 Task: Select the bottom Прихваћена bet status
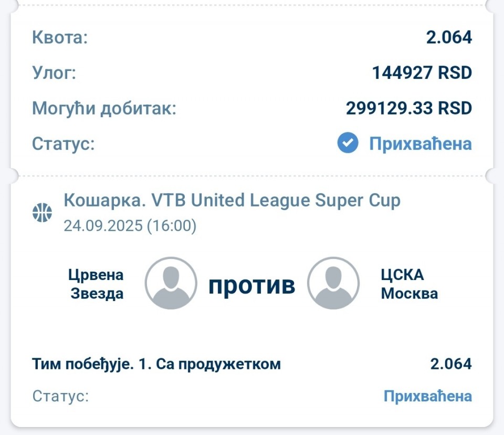428,396
